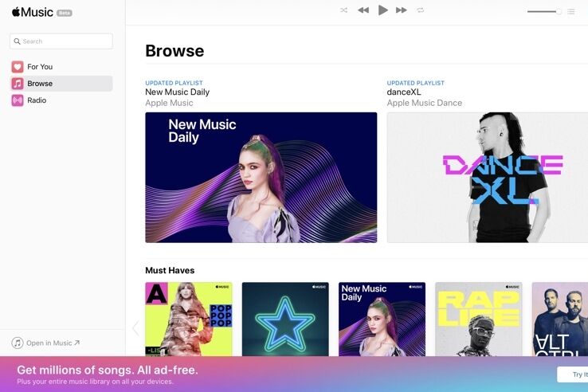Open the For You section
Image resolution: width=588 pixels, height=392 pixels.
(62, 67)
